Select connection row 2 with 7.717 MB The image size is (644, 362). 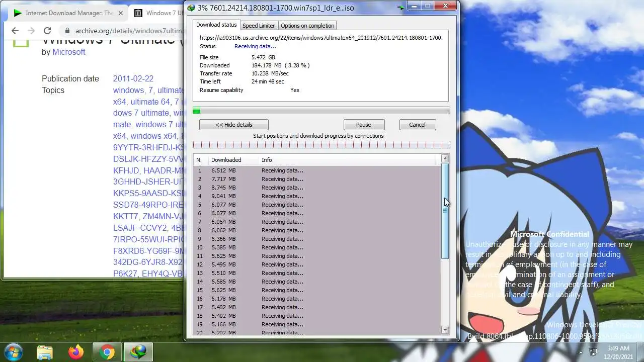coord(317,179)
